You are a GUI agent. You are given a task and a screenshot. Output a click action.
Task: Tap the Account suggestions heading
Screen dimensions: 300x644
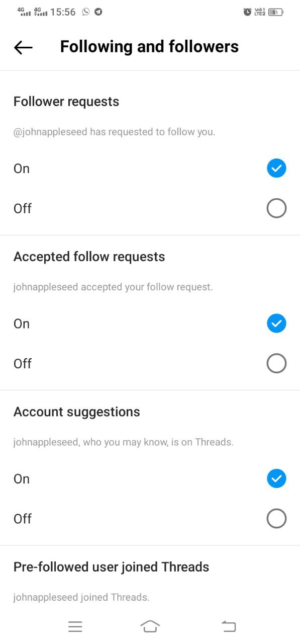pyautogui.click(x=77, y=412)
